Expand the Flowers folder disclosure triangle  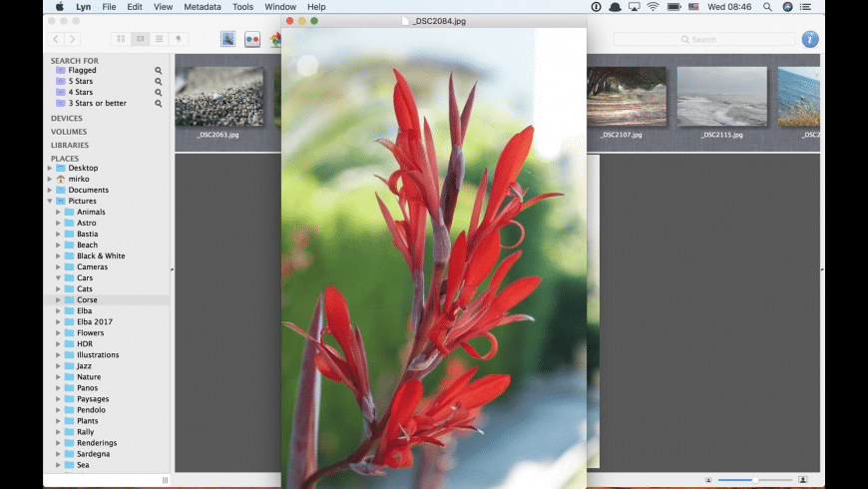tap(58, 333)
